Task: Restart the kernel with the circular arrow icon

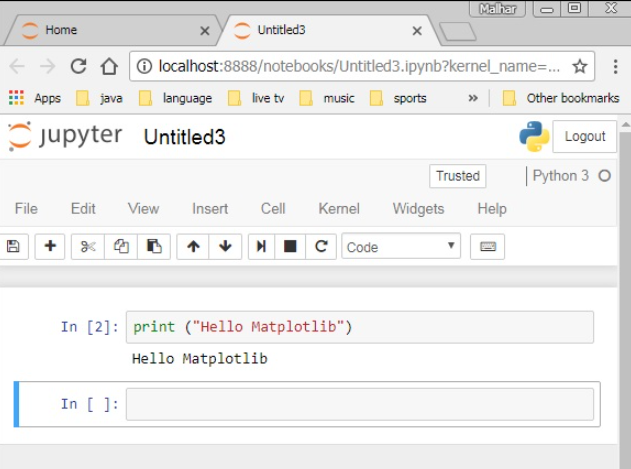Action: point(321,246)
